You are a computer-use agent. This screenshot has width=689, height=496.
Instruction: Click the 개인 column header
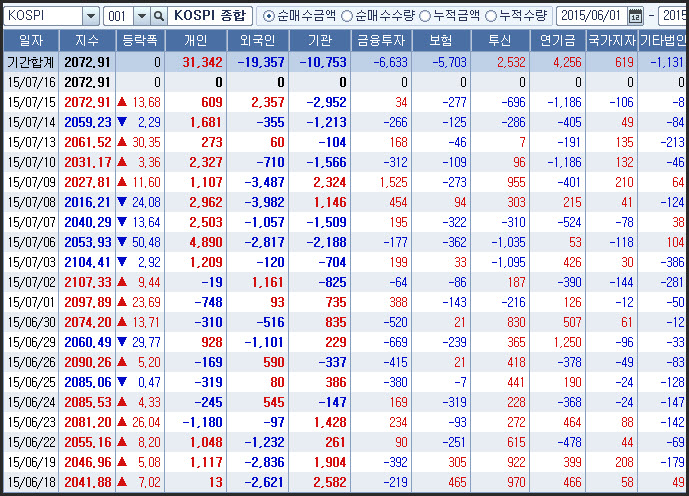(x=196, y=41)
